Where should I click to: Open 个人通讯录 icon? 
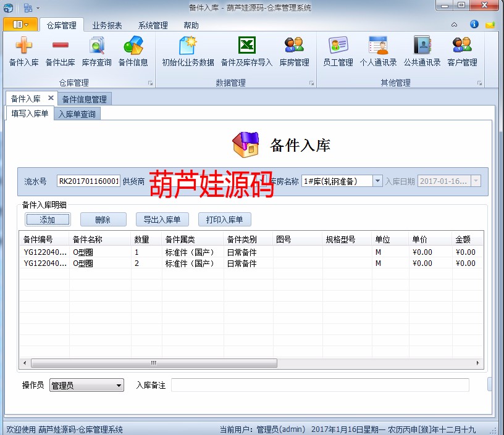point(379,52)
